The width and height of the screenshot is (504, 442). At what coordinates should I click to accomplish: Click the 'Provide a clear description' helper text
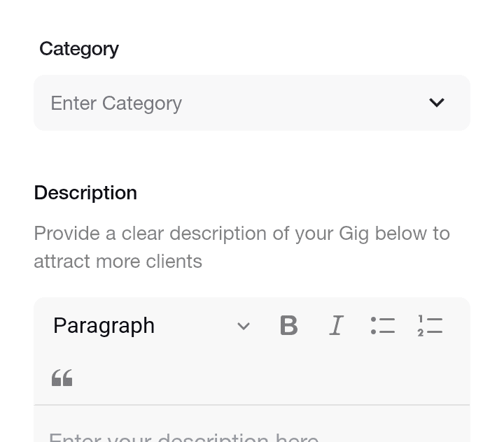point(241,247)
